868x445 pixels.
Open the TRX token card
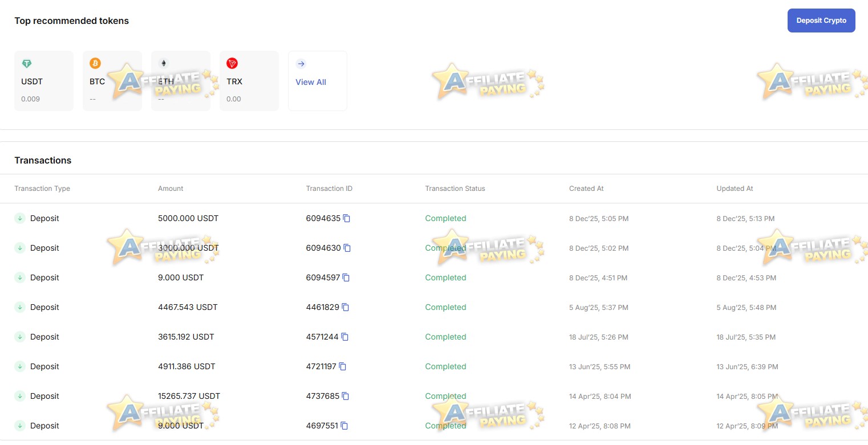point(249,81)
